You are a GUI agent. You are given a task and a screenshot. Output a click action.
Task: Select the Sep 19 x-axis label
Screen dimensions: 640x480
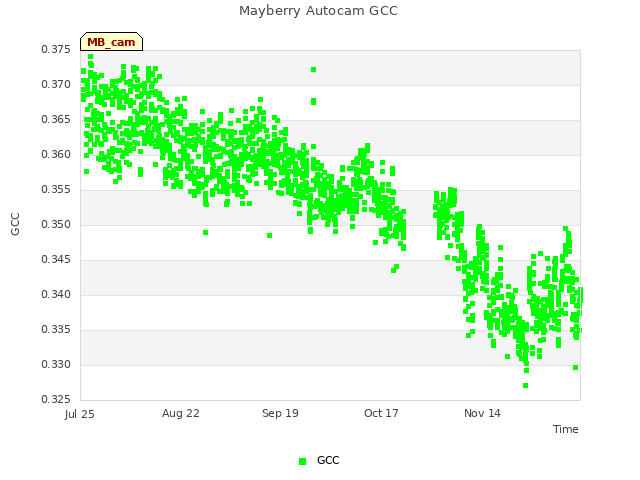[x=280, y=413]
